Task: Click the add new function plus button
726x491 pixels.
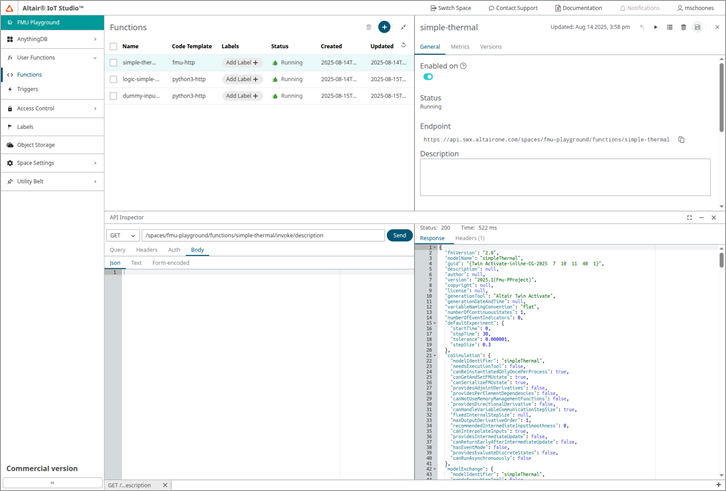Action: click(384, 27)
